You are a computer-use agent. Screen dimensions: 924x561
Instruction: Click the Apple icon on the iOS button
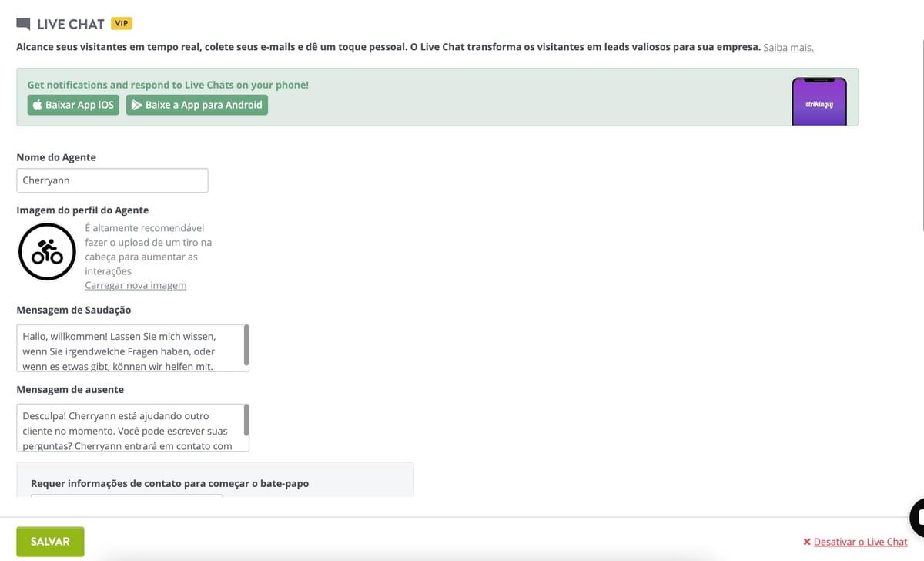(35, 104)
